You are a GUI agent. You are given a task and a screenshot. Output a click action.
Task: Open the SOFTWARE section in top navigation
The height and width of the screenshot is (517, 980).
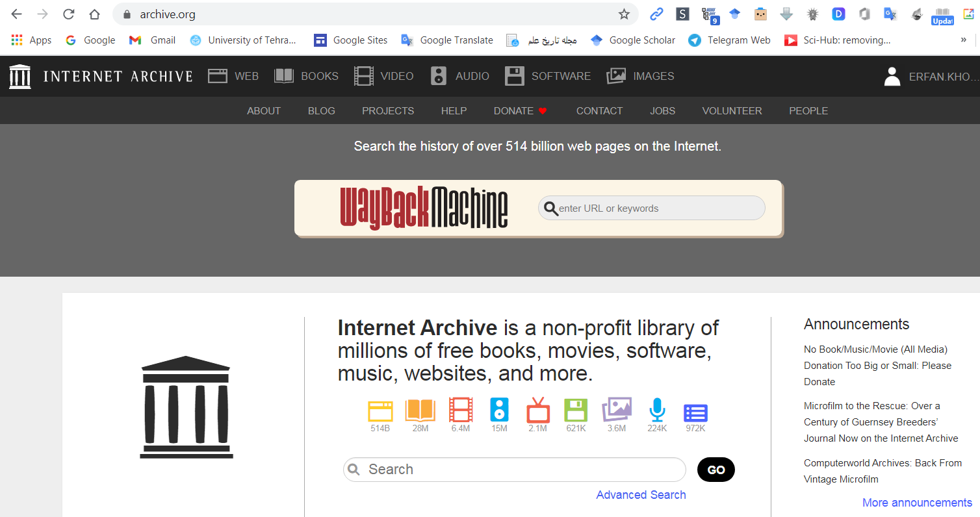[548, 76]
